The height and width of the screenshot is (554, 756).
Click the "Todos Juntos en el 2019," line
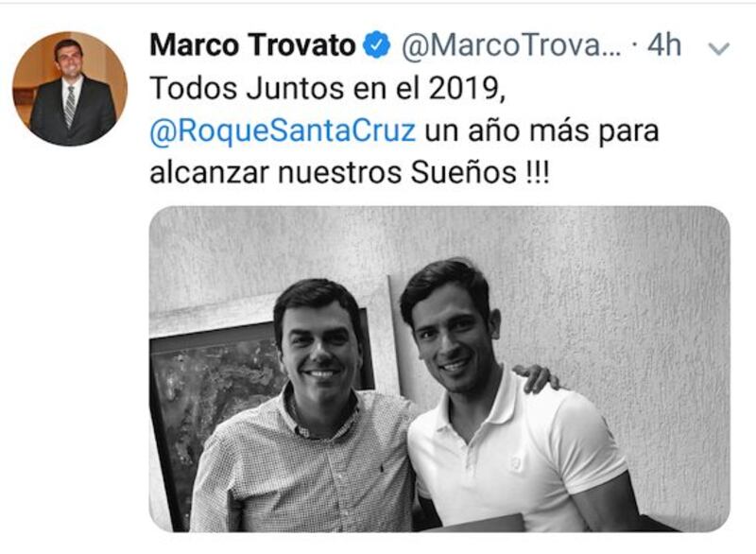[x=328, y=89]
